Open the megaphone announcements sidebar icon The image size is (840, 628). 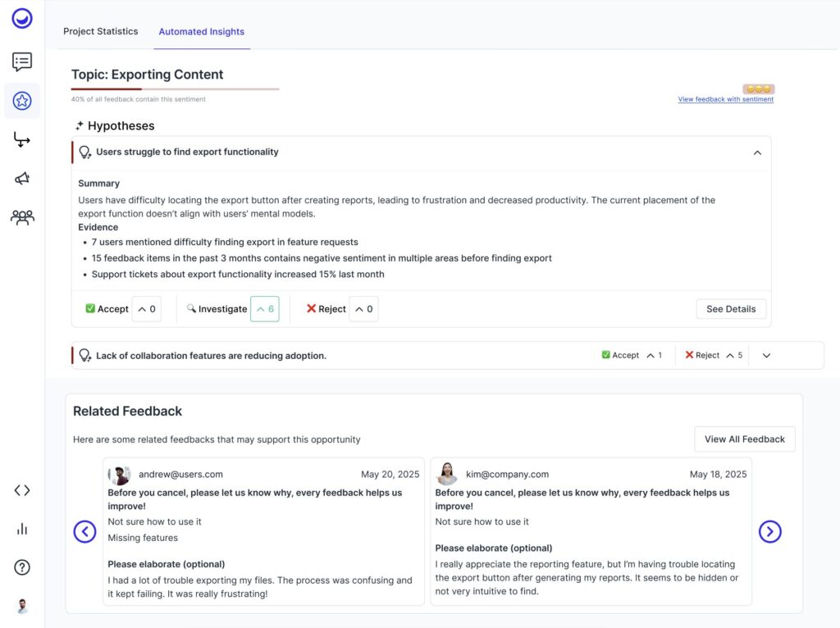click(x=22, y=179)
